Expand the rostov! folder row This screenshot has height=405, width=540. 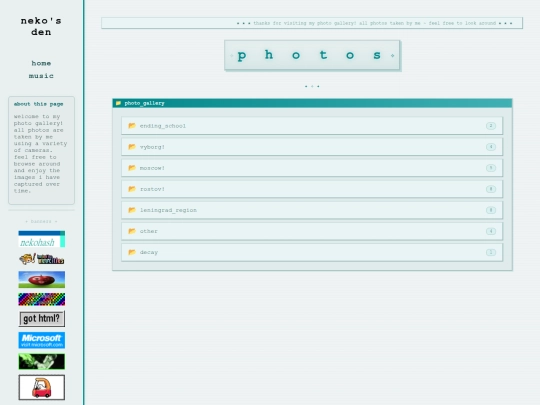point(312,189)
